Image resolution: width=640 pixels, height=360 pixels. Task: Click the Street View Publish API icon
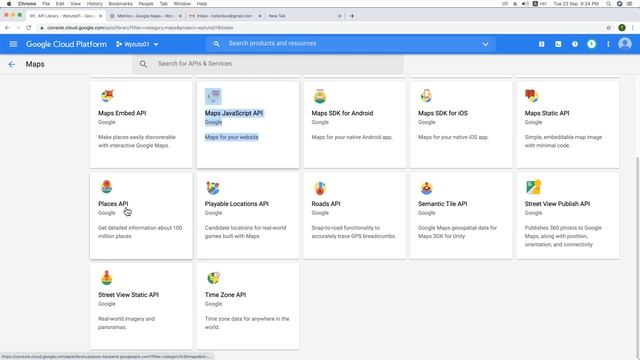[533, 187]
